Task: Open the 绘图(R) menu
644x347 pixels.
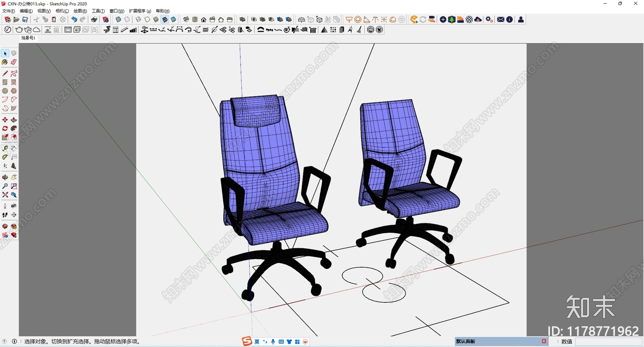Action: (80, 11)
